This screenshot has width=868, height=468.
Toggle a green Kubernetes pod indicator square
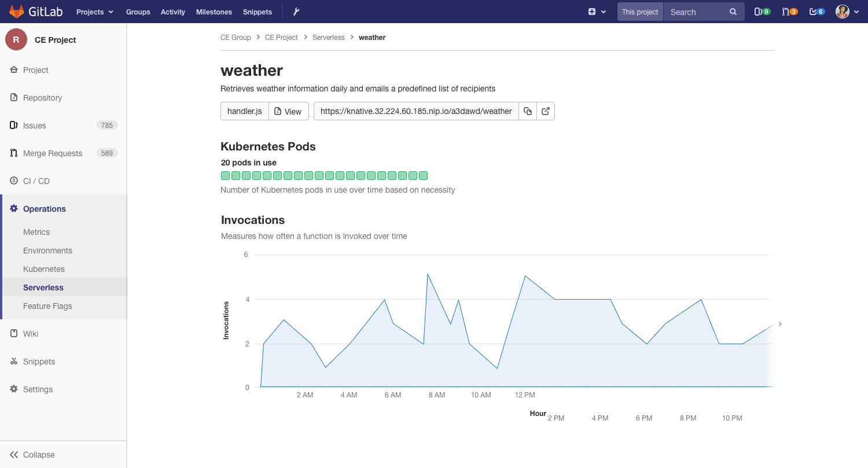[x=225, y=175]
